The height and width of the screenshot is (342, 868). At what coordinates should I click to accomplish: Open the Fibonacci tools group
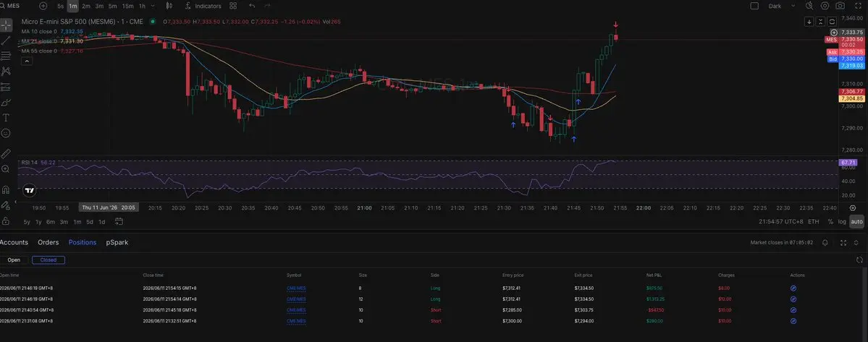(6, 56)
